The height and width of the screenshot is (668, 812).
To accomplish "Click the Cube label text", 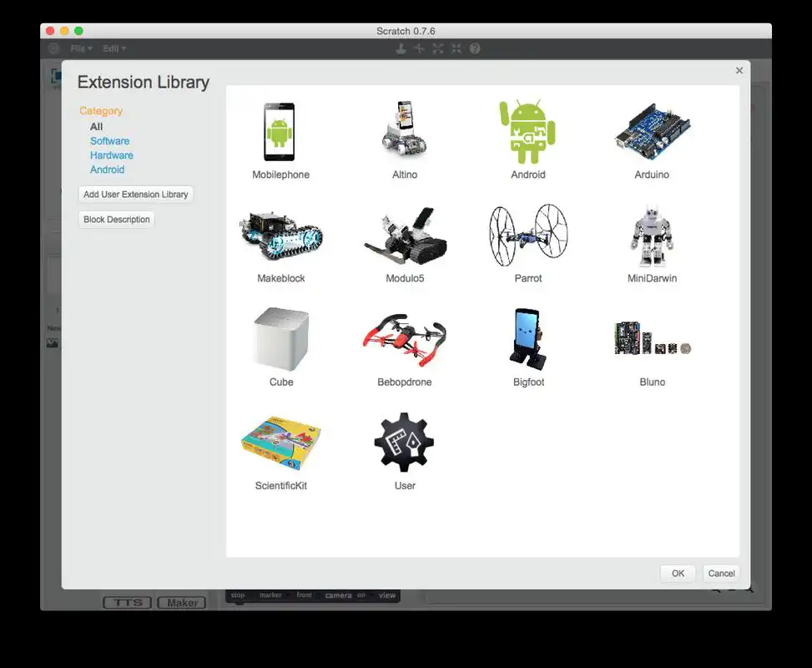I will pyautogui.click(x=281, y=382).
